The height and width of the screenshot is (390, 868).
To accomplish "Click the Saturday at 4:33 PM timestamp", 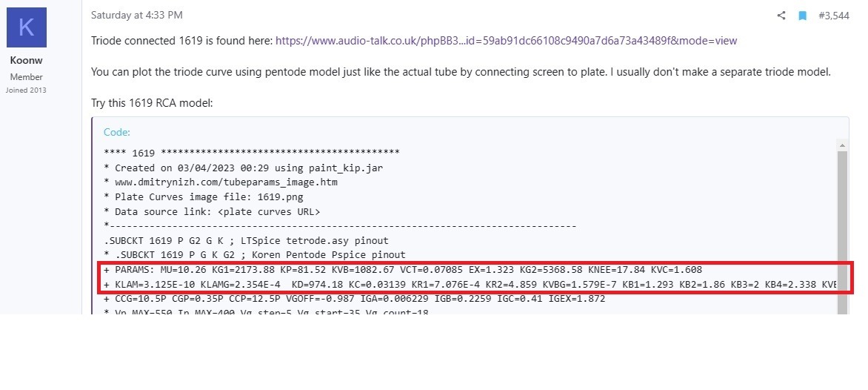I will coord(137,15).
